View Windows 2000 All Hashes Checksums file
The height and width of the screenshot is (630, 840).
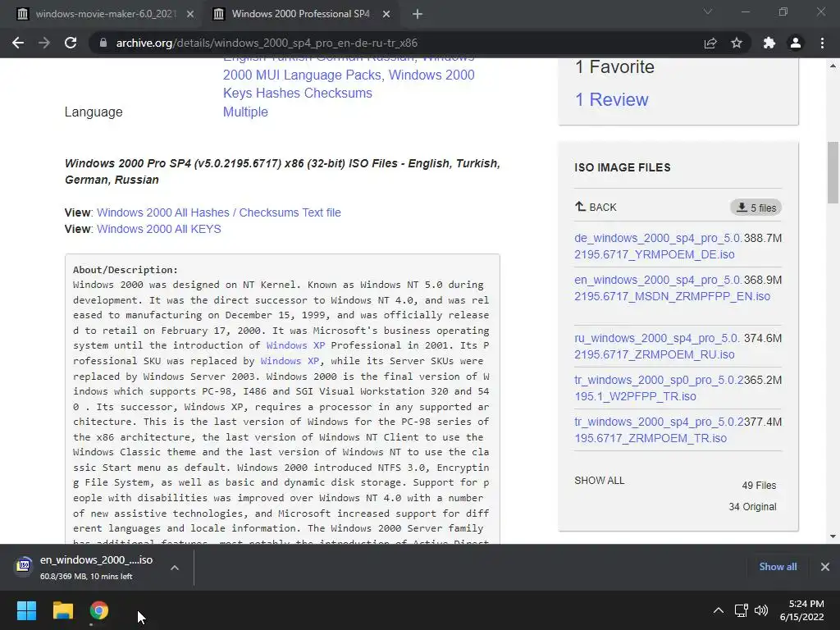pyautogui.click(x=218, y=212)
